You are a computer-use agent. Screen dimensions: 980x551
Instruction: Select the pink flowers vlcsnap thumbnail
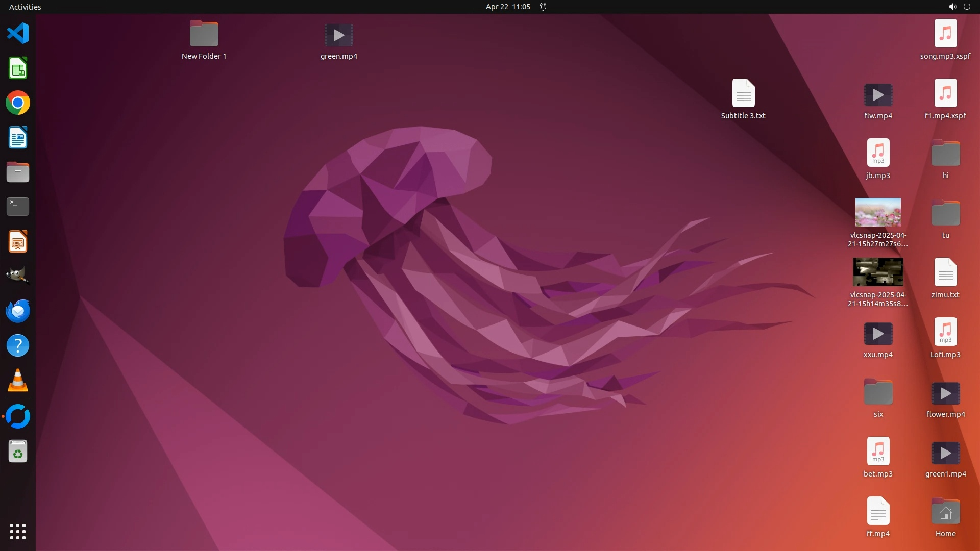(878, 212)
